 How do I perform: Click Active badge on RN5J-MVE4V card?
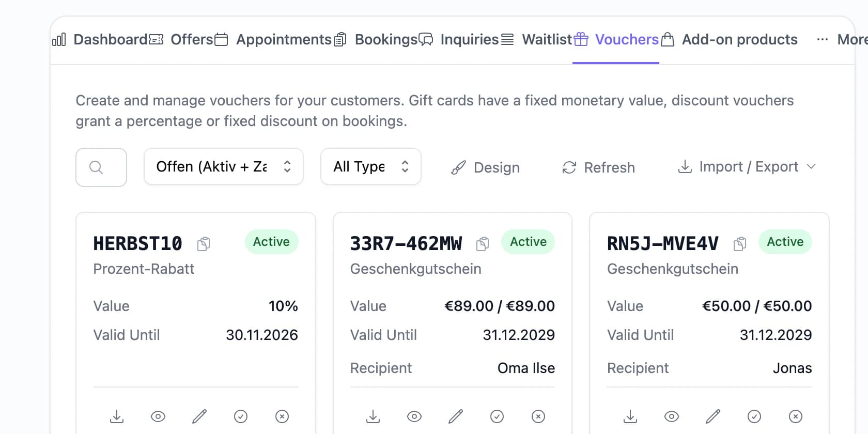(785, 242)
